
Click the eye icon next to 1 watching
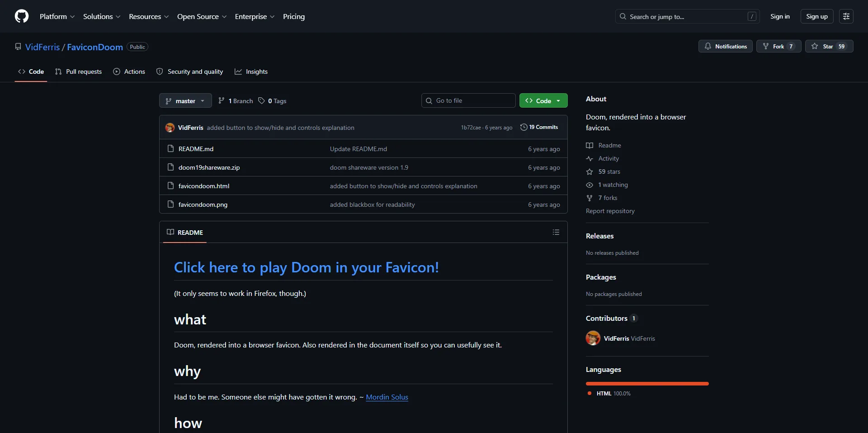[590, 185]
